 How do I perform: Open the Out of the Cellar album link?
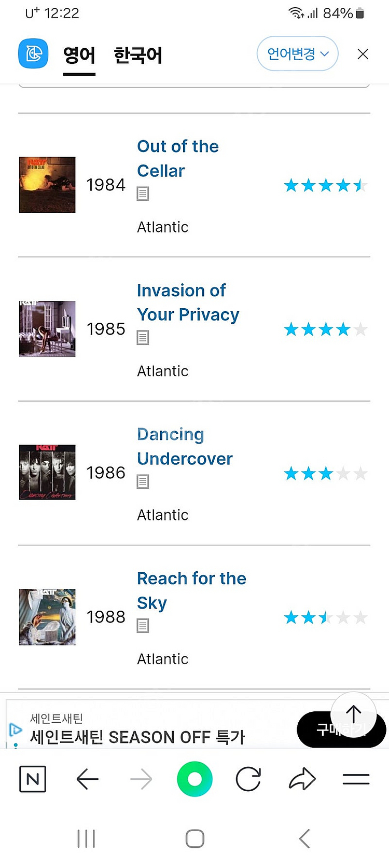(x=178, y=158)
